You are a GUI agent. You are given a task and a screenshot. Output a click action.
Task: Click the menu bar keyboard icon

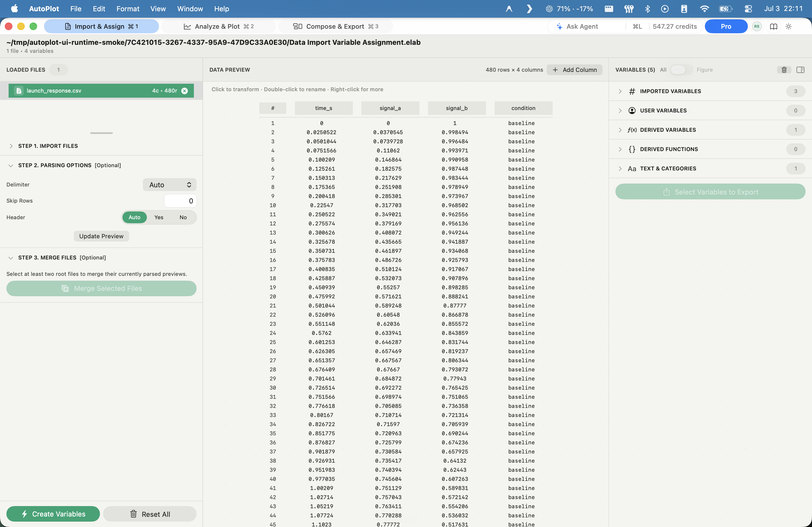click(x=609, y=9)
